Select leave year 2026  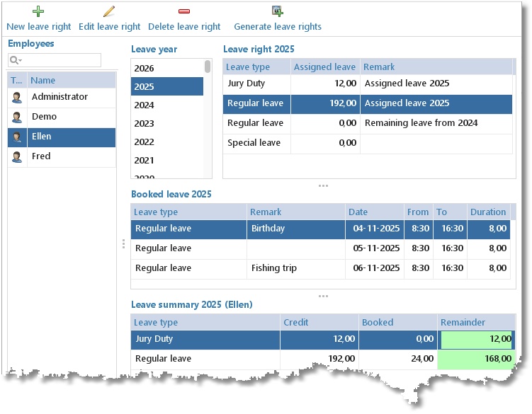click(167, 68)
